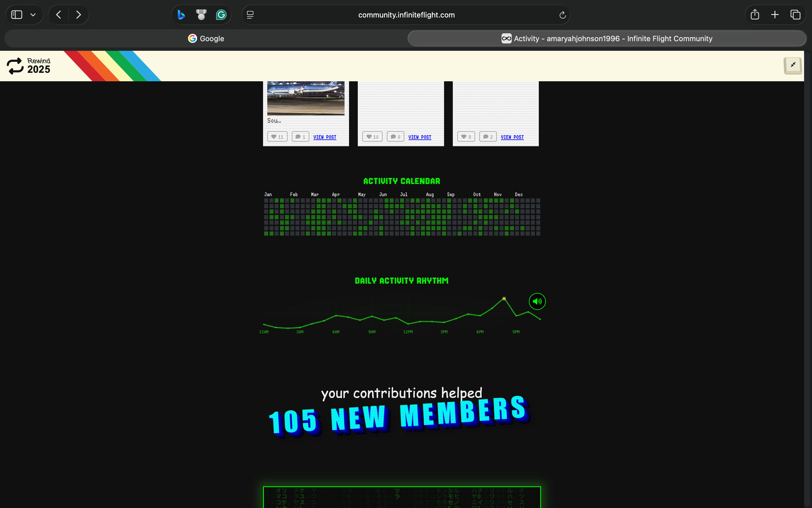Select the Infinite Flight Community Activity tab

point(606,39)
